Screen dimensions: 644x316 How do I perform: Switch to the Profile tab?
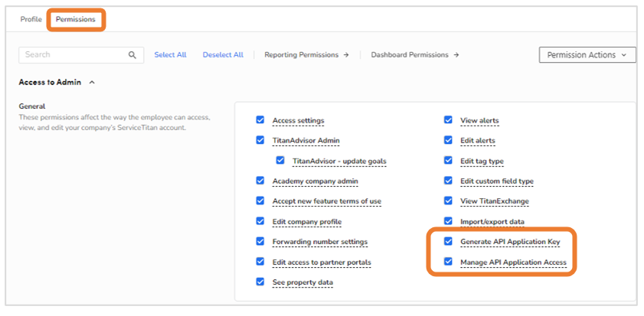[x=31, y=19]
